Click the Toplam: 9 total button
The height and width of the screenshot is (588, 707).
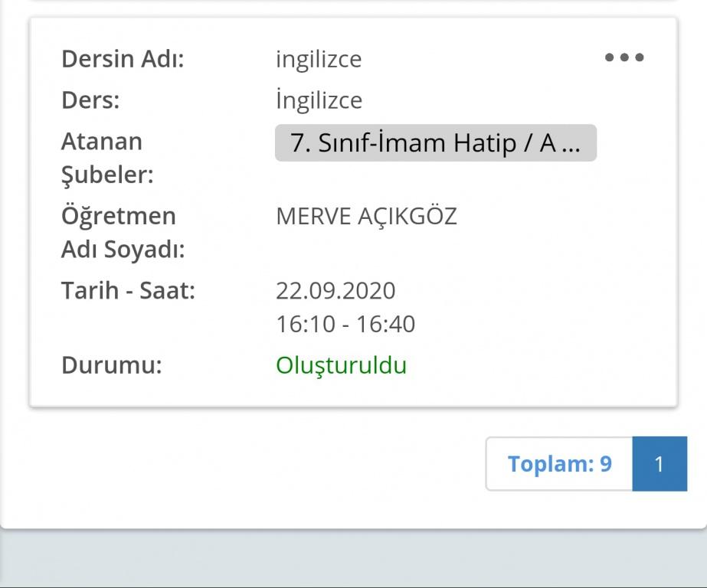click(559, 463)
